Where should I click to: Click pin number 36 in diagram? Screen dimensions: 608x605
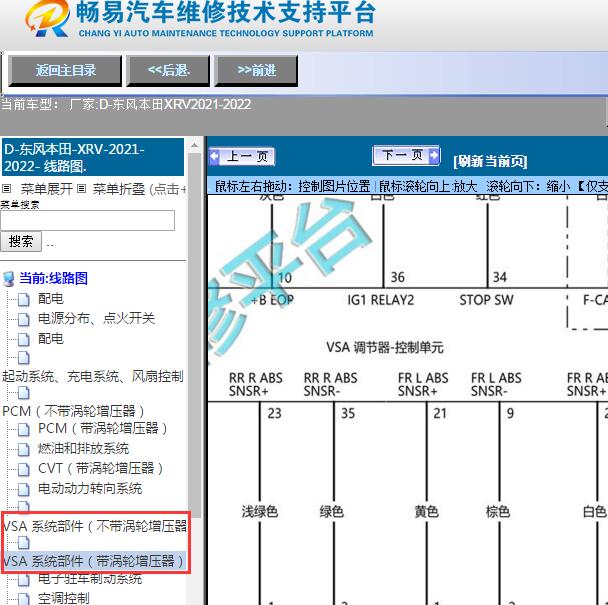click(397, 277)
